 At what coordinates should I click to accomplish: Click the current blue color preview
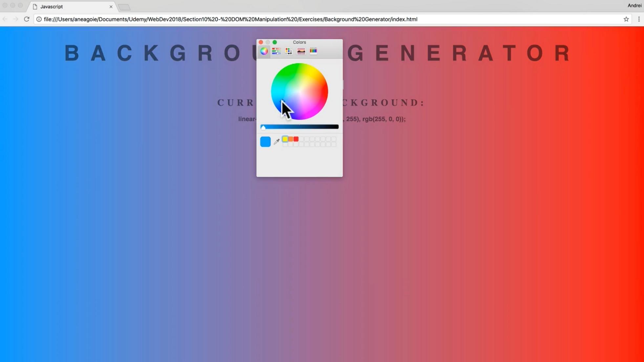point(265,142)
